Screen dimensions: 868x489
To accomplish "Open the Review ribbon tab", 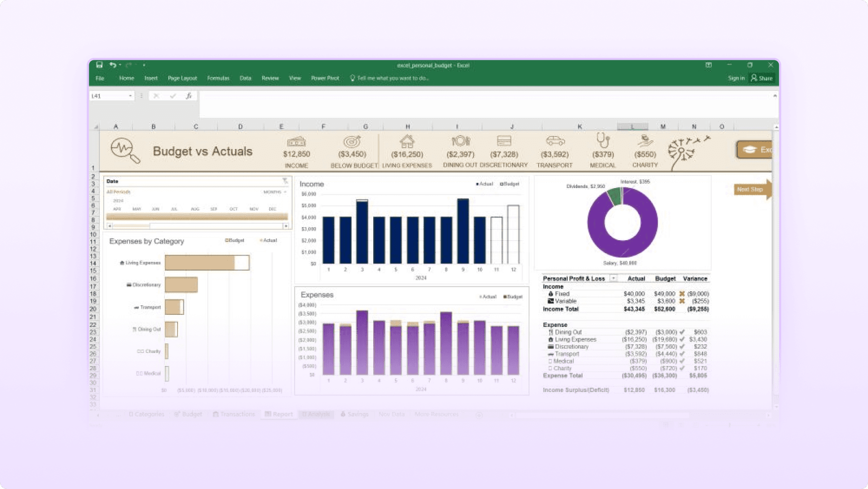I will [270, 78].
